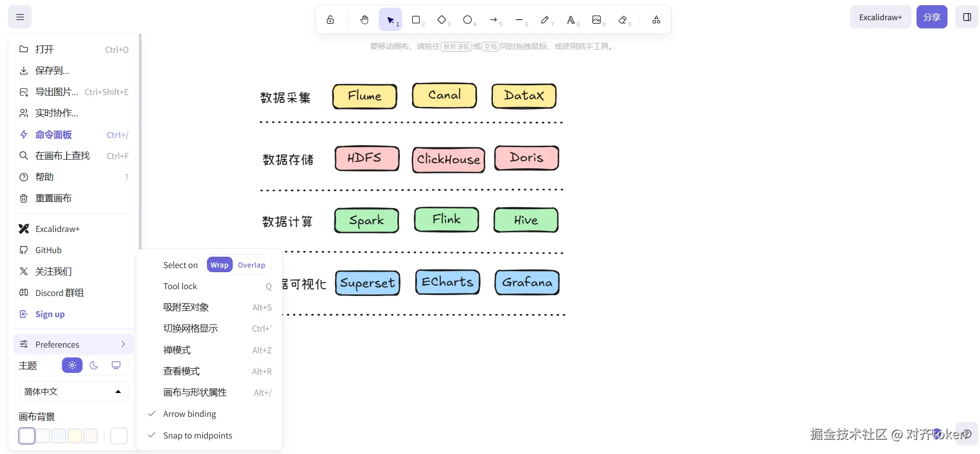The image size is (980, 454).
Task: Choose the dark theme moon icon
Action: (x=94, y=365)
